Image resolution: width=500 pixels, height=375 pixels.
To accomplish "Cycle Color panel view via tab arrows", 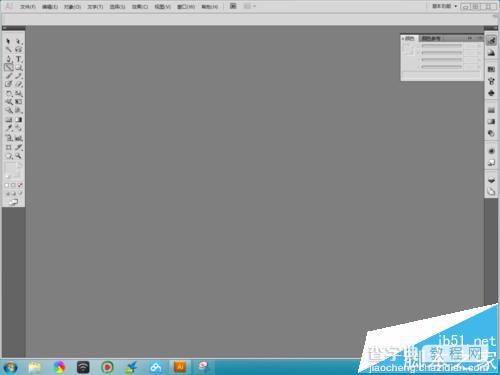I will (403, 39).
